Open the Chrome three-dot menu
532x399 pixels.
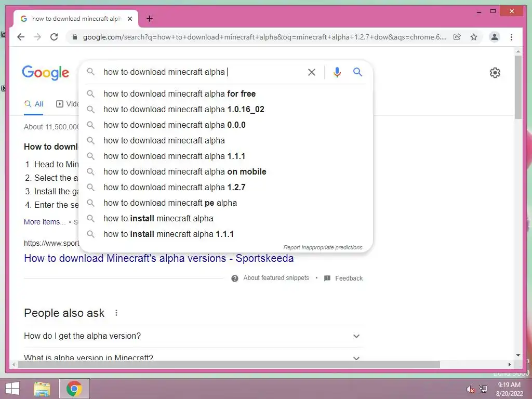pos(511,37)
